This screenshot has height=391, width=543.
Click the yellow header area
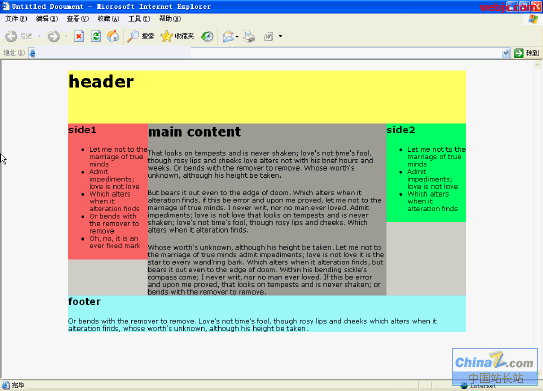coord(267,97)
